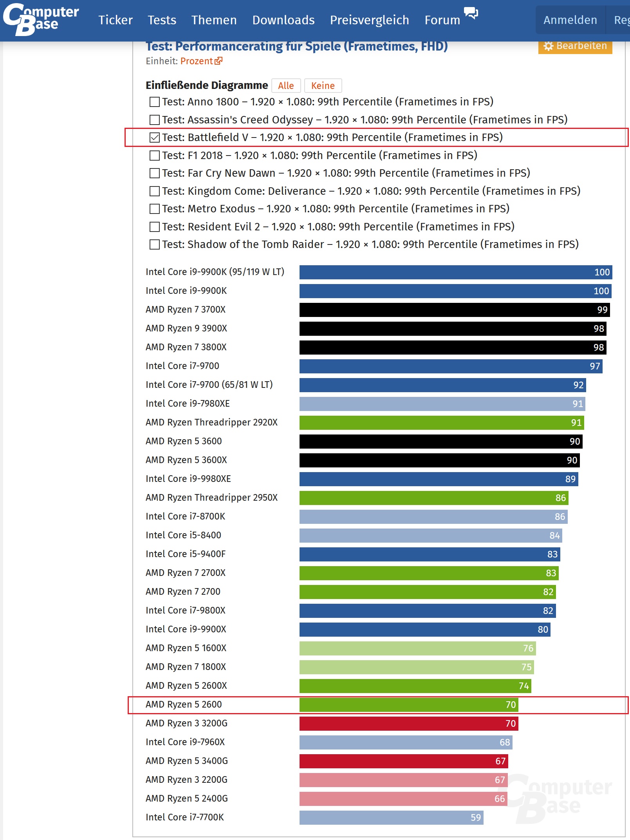Click the Intel Core i7-9700 (65/81 W LT) label
The height and width of the screenshot is (840, 630).
click(209, 385)
